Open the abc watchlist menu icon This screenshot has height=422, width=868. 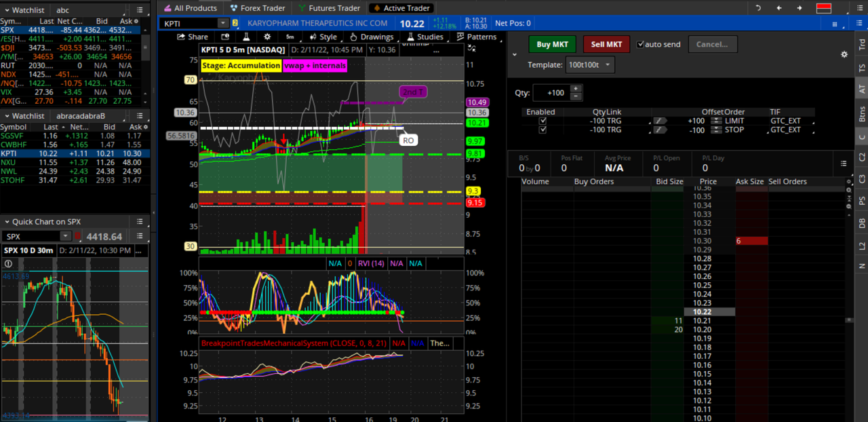140,10
